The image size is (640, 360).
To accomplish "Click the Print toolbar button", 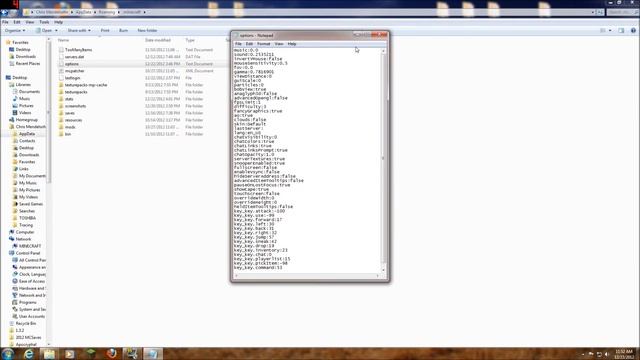I will (x=105, y=31).
